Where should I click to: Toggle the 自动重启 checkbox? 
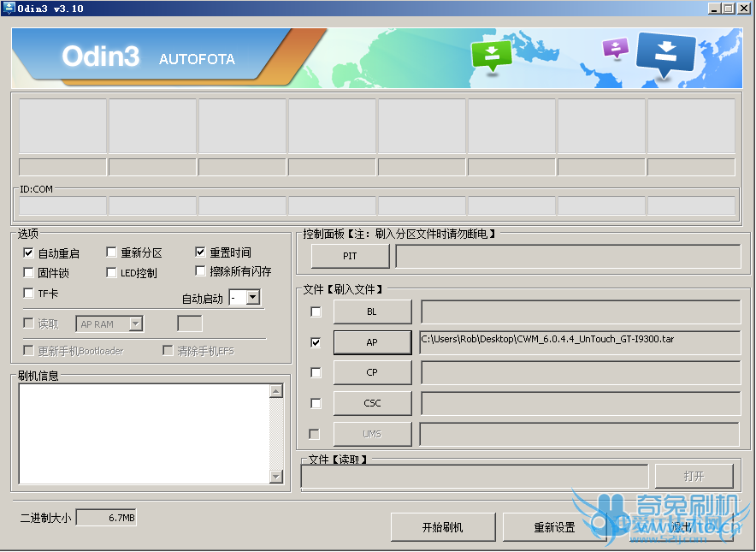[x=28, y=252]
